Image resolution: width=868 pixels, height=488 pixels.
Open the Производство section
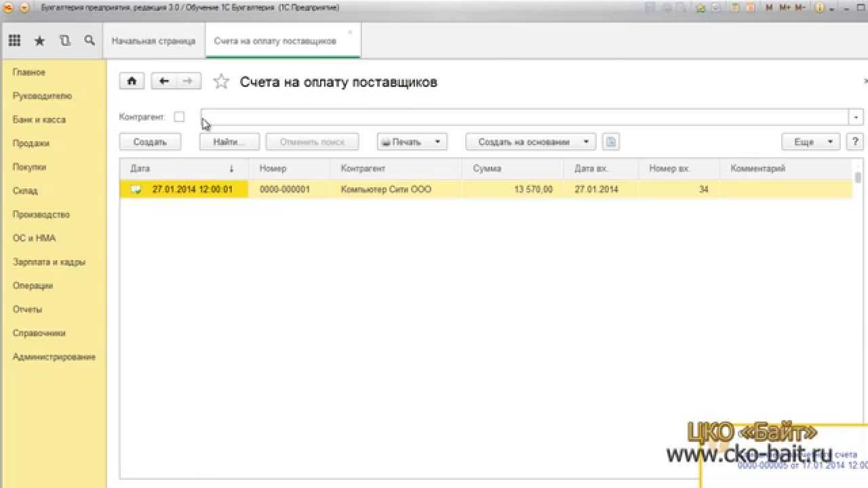41,214
